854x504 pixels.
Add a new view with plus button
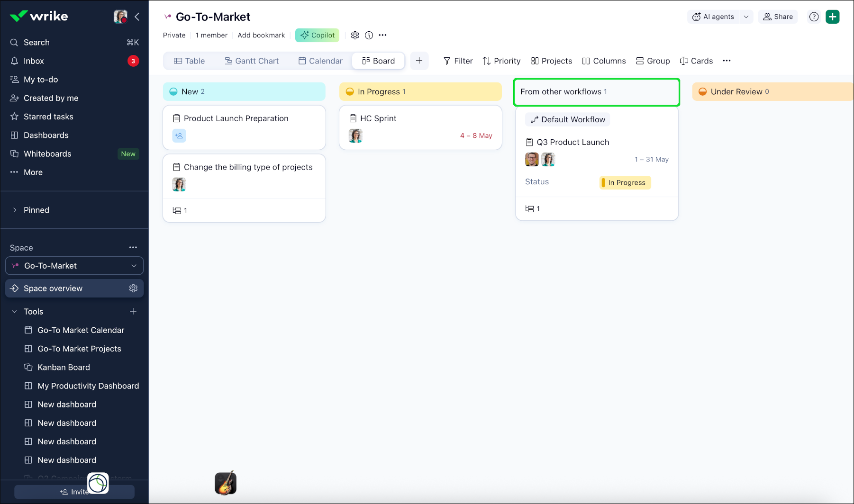click(x=419, y=61)
